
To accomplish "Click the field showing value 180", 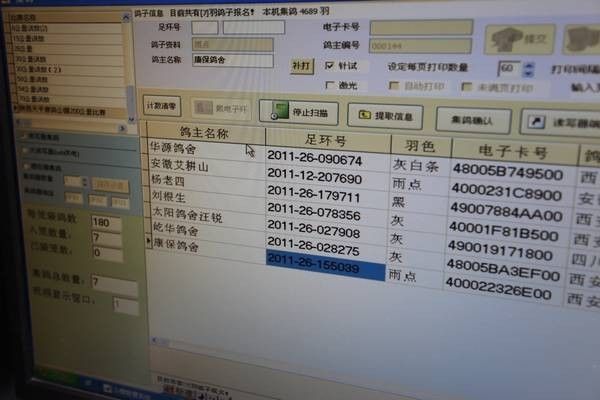I will (x=106, y=222).
